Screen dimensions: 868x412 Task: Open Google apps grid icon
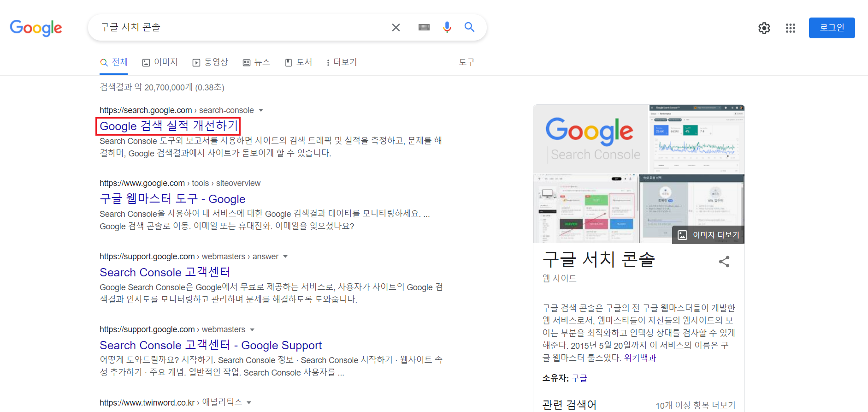tap(791, 28)
